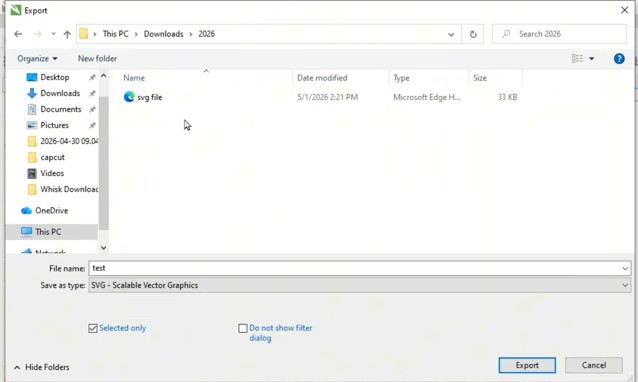The image size is (638, 382).
Task: Click the Pictures pin icon
Action: pos(92,125)
